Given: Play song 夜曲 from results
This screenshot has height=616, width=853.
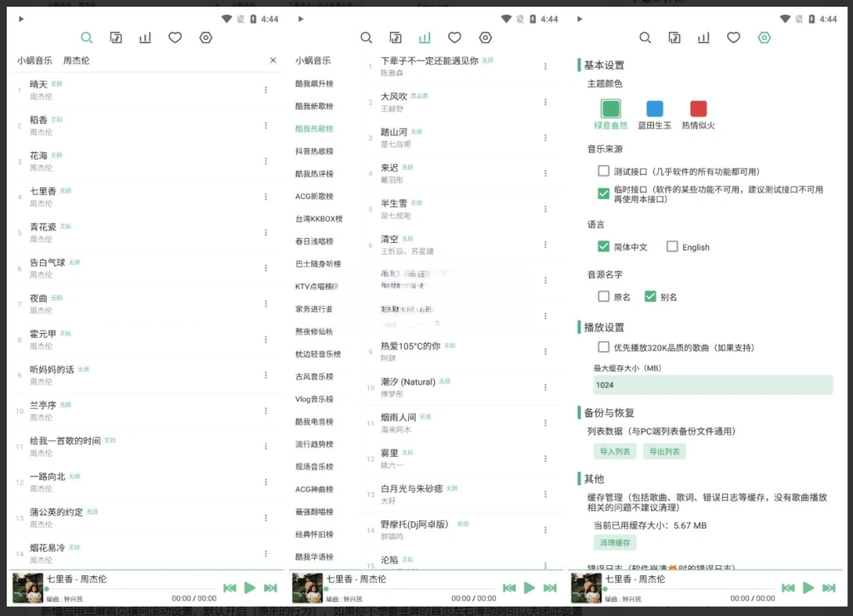Looking at the screenshot, I should pyautogui.click(x=38, y=298).
